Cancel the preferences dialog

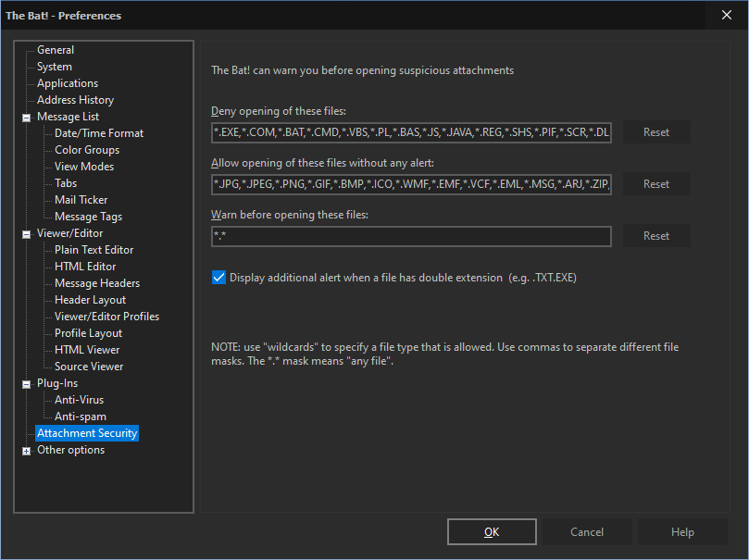(x=587, y=532)
